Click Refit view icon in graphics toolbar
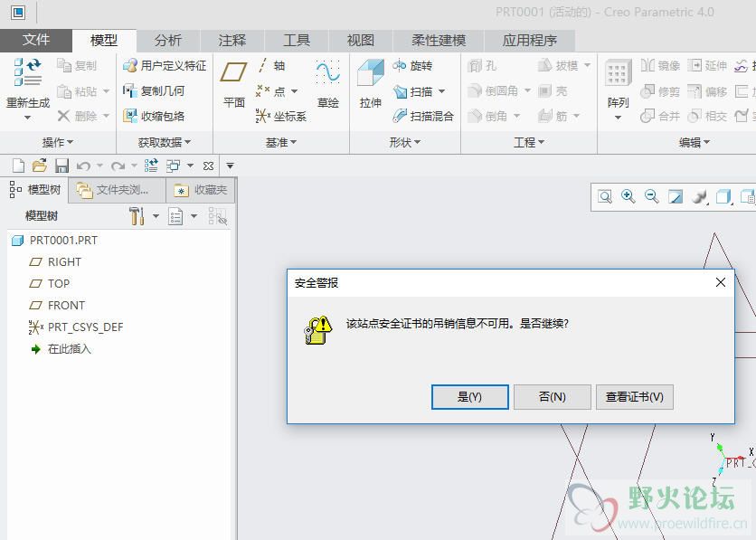The width and height of the screenshot is (756, 540). click(x=605, y=196)
